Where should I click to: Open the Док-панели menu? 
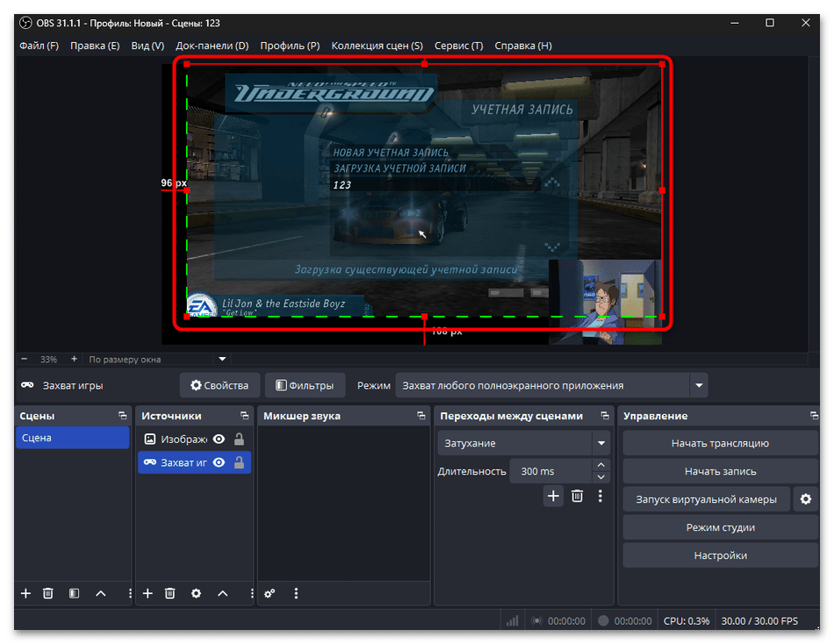point(212,46)
